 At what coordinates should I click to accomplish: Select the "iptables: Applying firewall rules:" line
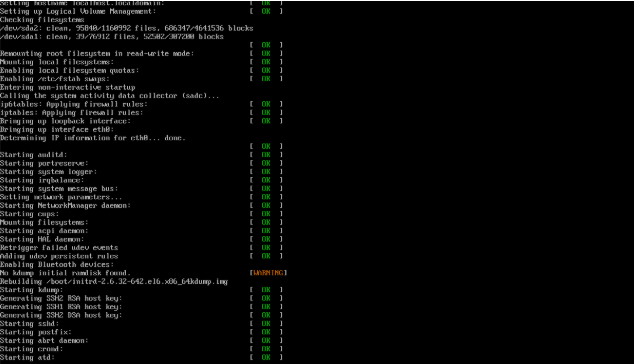point(72,113)
